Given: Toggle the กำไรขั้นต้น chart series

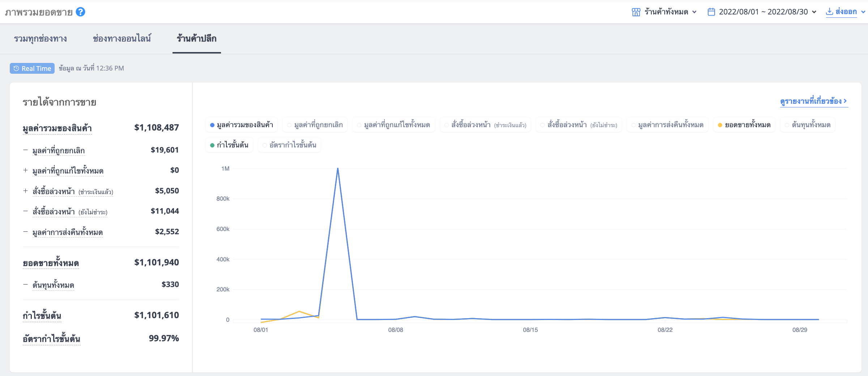Looking at the screenshot, I should point(229,145).
